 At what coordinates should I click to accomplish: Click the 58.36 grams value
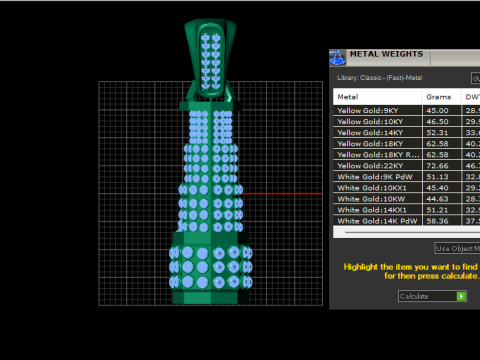click(x=437, y=221)
